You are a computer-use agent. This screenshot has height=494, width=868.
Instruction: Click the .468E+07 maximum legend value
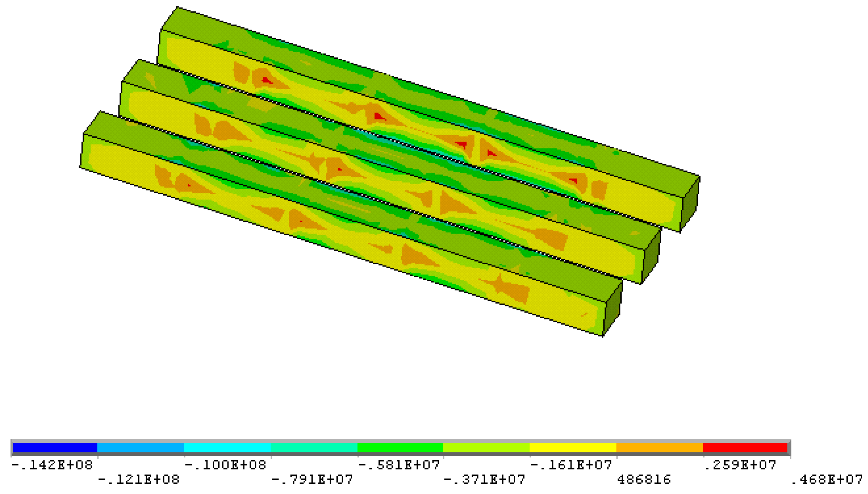pos(826,479)
